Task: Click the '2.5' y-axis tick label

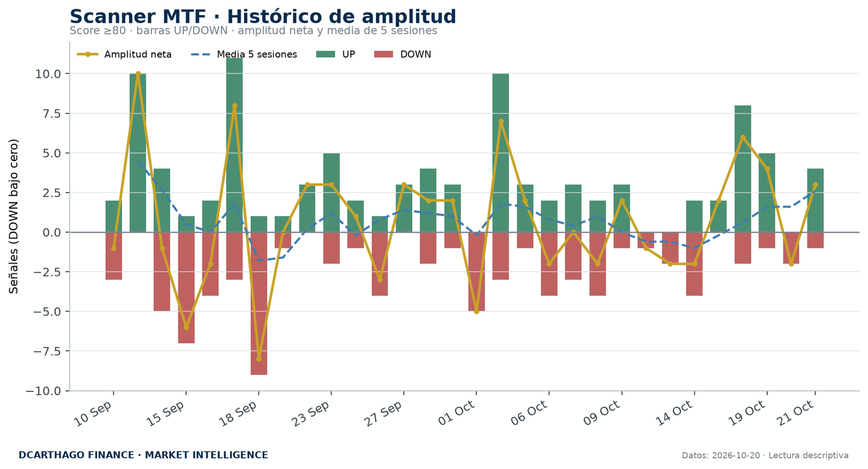Action: click(x=52, y=192)
